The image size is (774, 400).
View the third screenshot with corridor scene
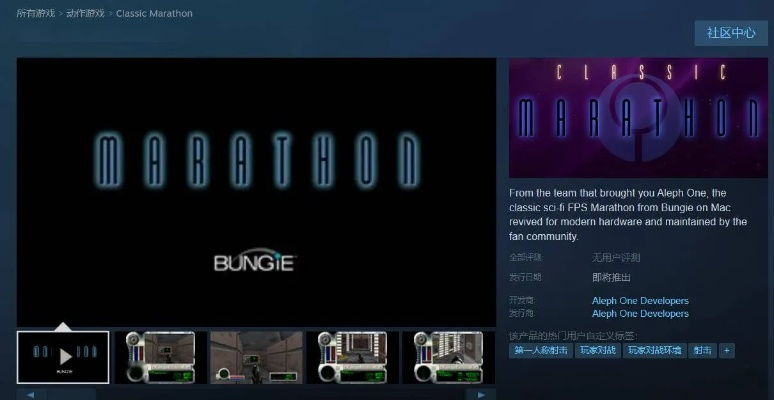point(256,357)
